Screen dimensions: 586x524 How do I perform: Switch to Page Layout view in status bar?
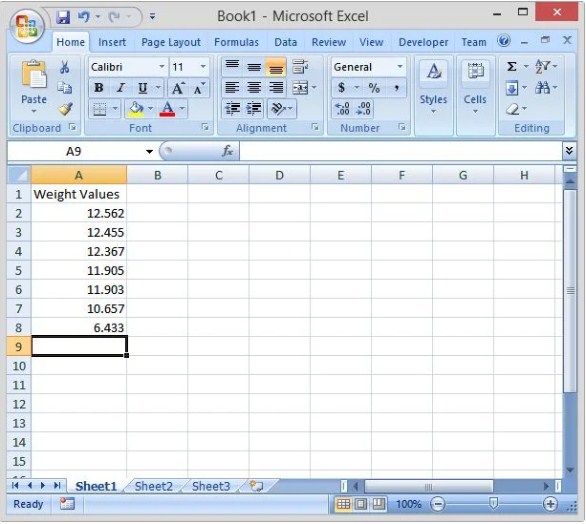pos(361,505)
